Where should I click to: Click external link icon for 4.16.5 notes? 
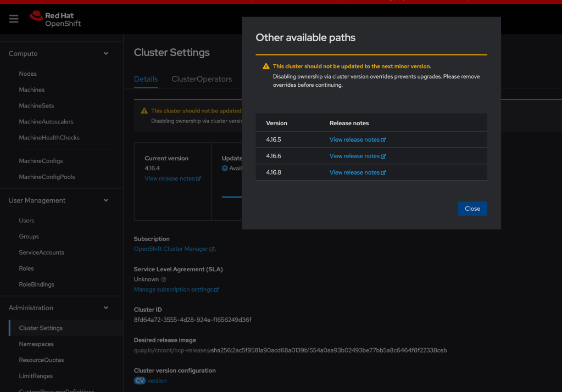383,140
